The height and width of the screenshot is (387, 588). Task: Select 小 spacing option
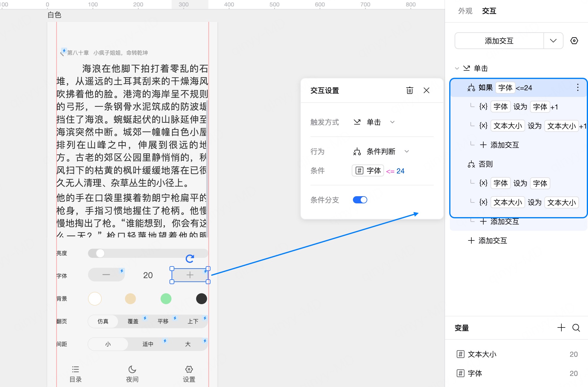(108, 344)
